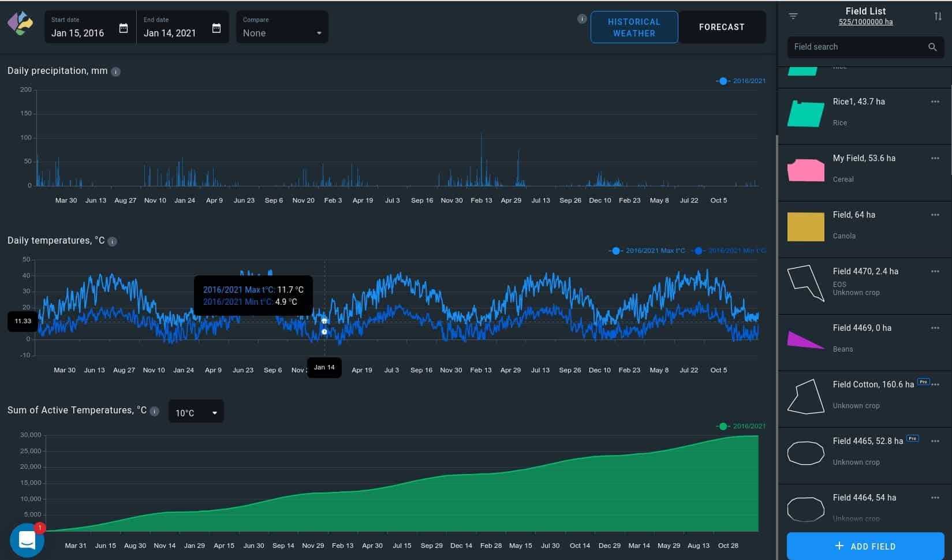Open the 525/1000000 ha link
Viewport: 952px width, 560px height.
tap(865, 22)
